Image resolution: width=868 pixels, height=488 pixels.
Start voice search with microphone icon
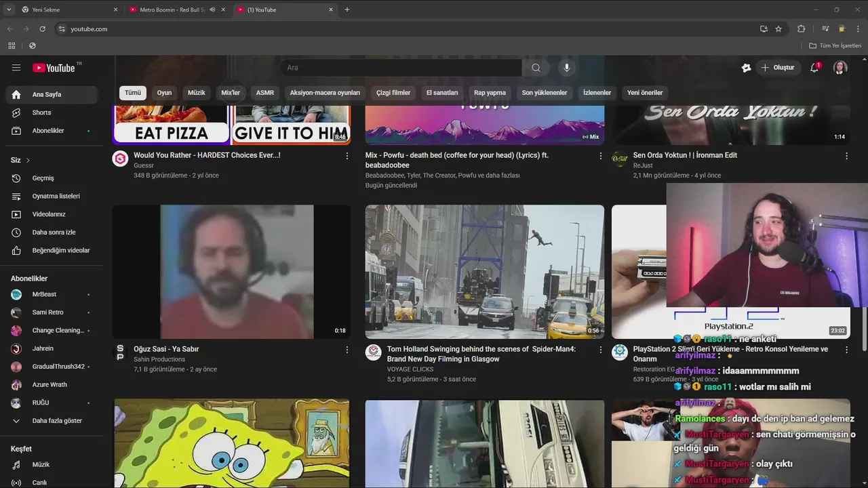(x=567, y=68)
